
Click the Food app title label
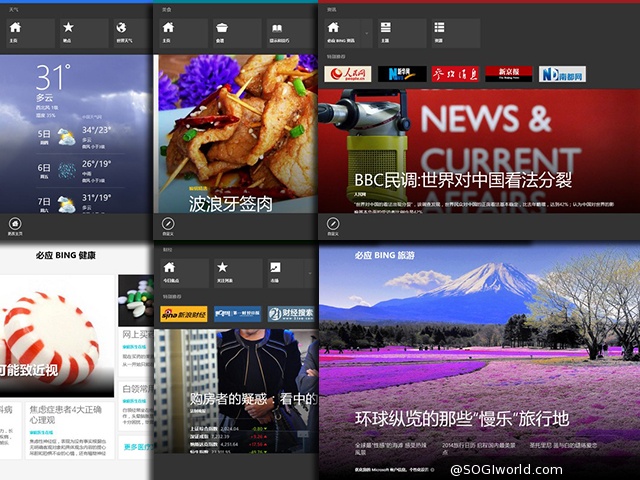point(167,10)
